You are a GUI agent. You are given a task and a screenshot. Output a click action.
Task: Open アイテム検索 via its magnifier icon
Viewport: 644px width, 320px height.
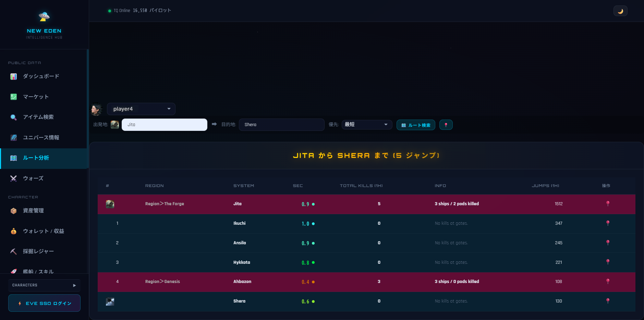tap(13, 117)
